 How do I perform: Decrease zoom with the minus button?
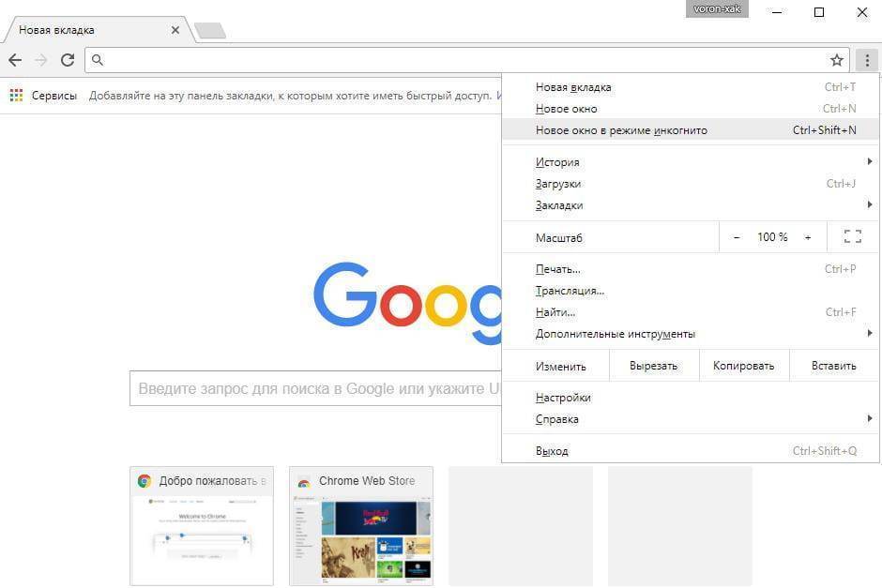[737, 237]
